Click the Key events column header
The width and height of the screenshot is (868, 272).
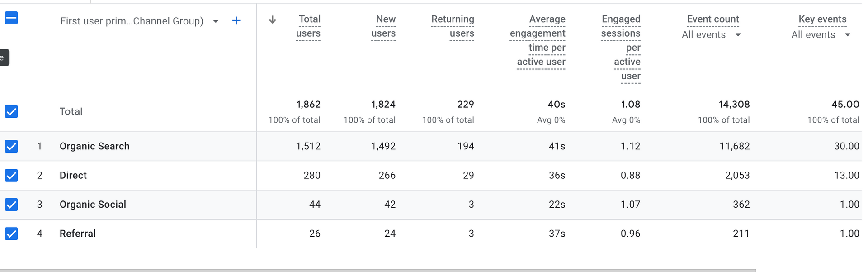click(822, 19)
